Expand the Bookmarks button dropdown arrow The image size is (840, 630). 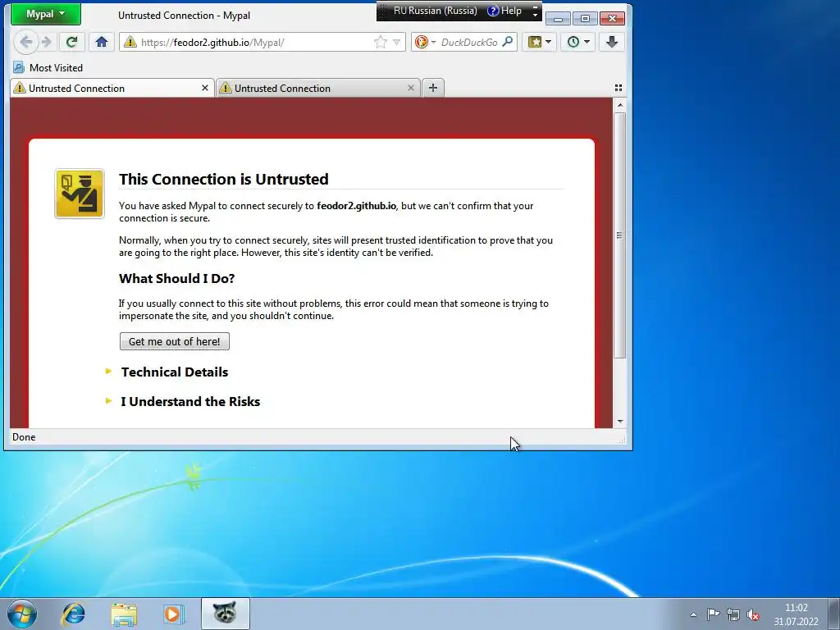548,43
